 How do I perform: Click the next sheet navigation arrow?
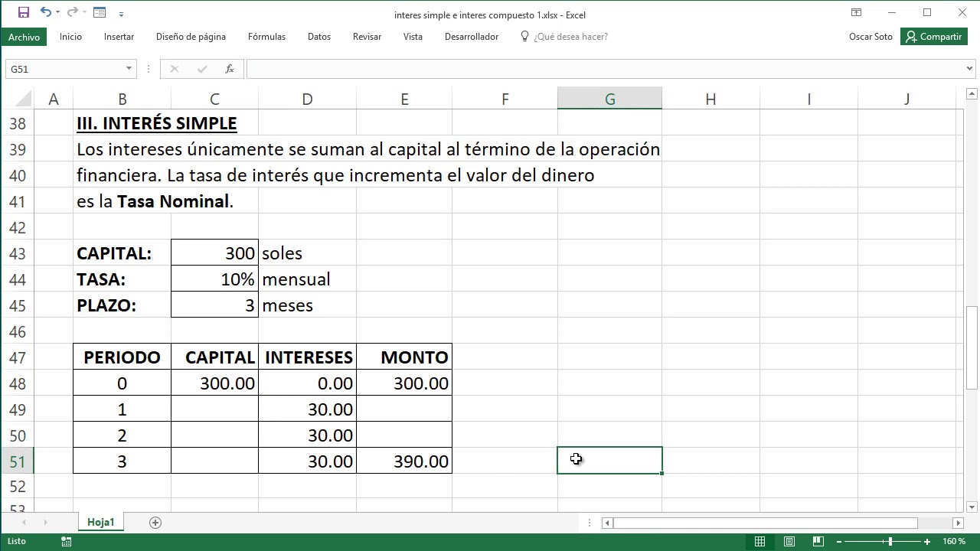(x=45, y=522)
